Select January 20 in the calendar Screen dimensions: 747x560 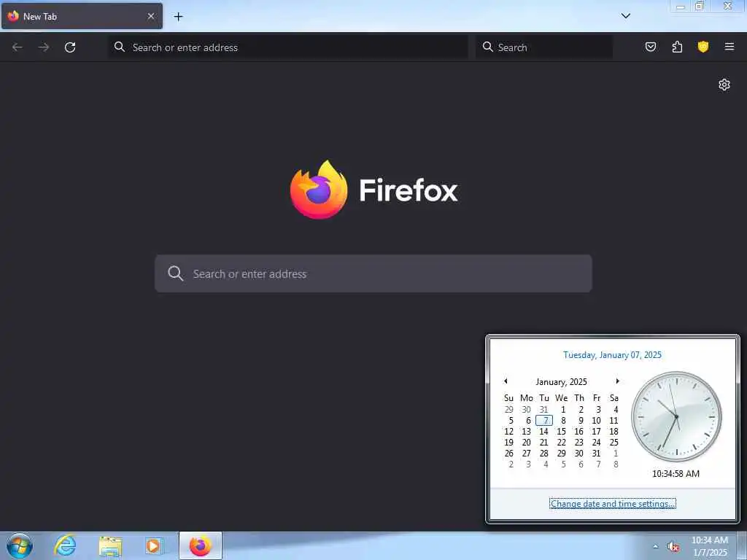click(527, 443)
